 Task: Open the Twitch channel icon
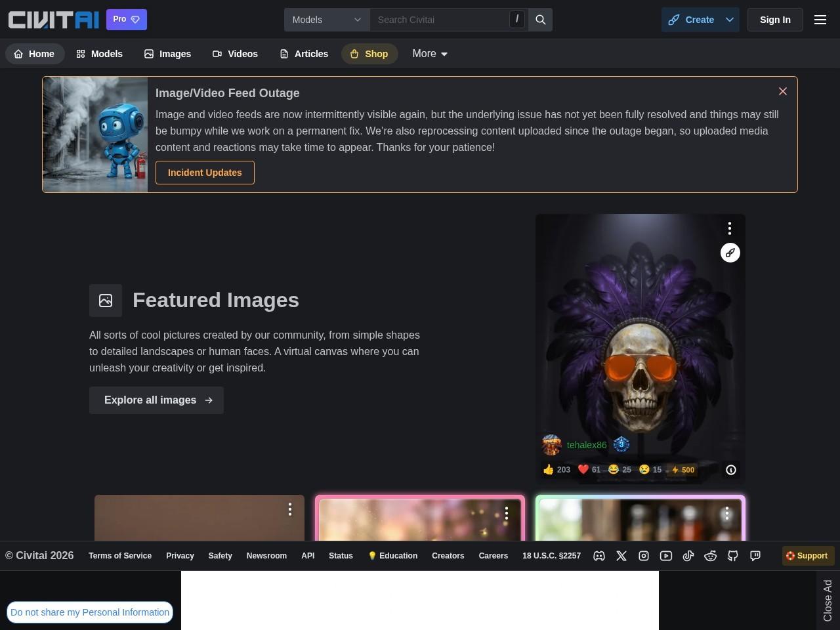coord(755,556)
